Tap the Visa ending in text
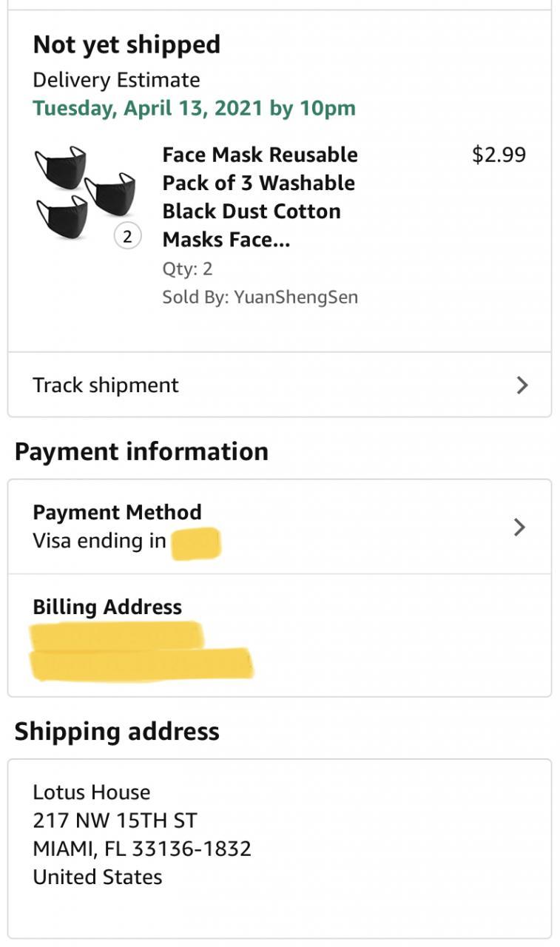Screen dimensions: 560x947 [99, 541]
